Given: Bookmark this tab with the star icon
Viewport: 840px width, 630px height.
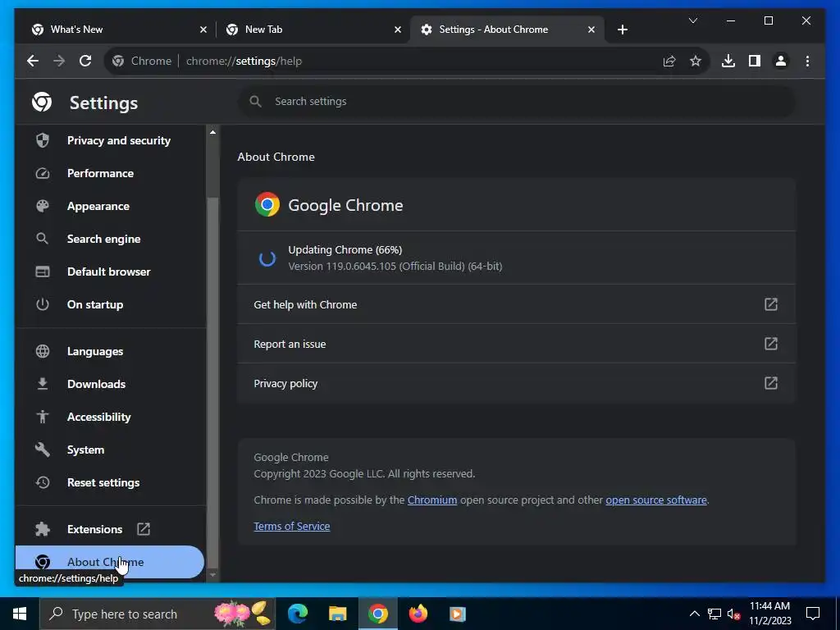Looking at the screenshot, I should pos(696,61).
